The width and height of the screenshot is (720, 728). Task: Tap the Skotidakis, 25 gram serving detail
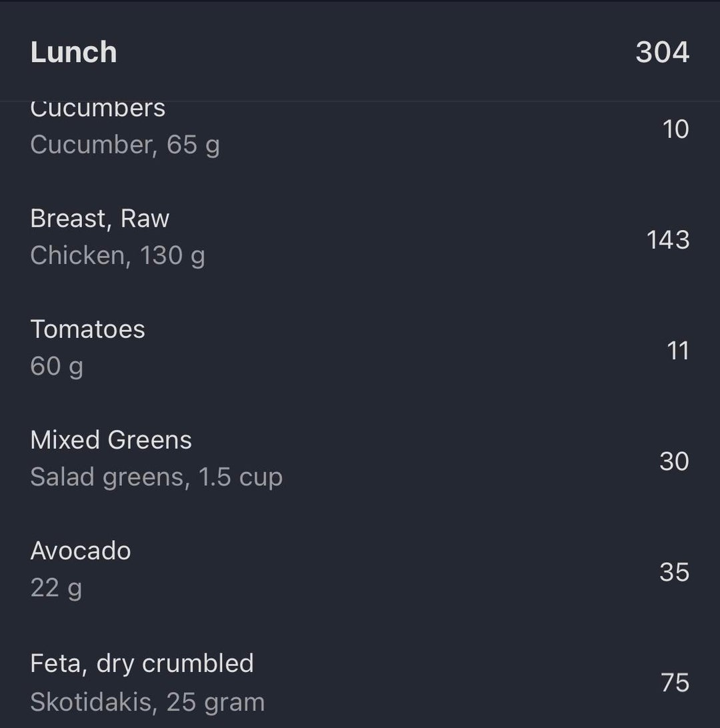[x=147, y=701]
